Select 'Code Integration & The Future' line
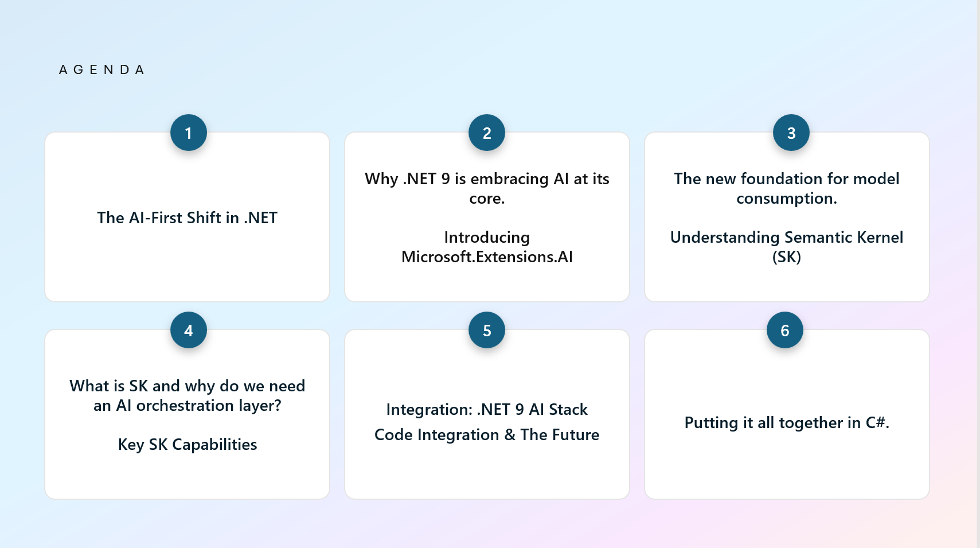 487,435
